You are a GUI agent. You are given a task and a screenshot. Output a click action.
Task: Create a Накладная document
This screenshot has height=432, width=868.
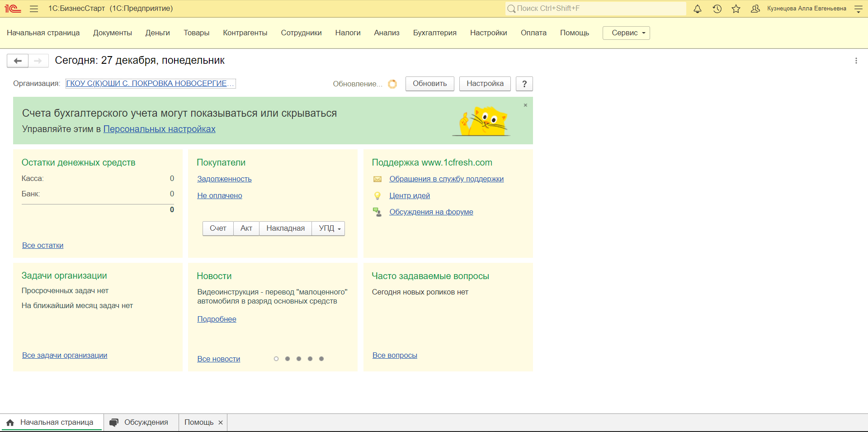pos(286,228)
